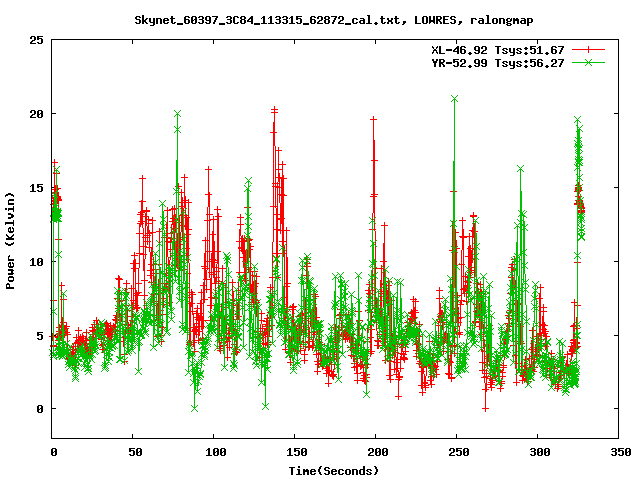Click the y-axis tick label 15
The width and height of the screenshot is (640, 480).
36,188
